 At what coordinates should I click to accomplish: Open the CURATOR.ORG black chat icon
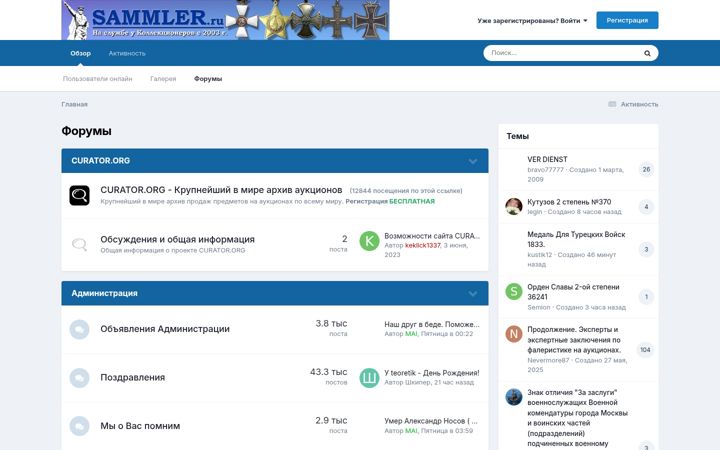click(79, 195)
